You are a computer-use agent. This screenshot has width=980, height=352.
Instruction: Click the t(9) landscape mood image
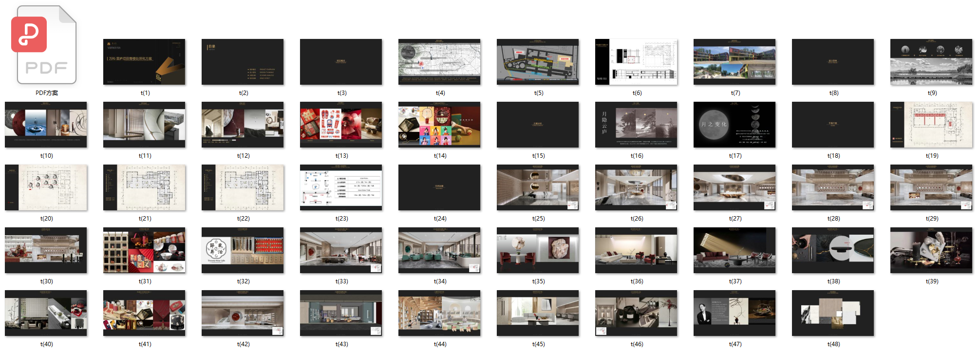point(931,62)
